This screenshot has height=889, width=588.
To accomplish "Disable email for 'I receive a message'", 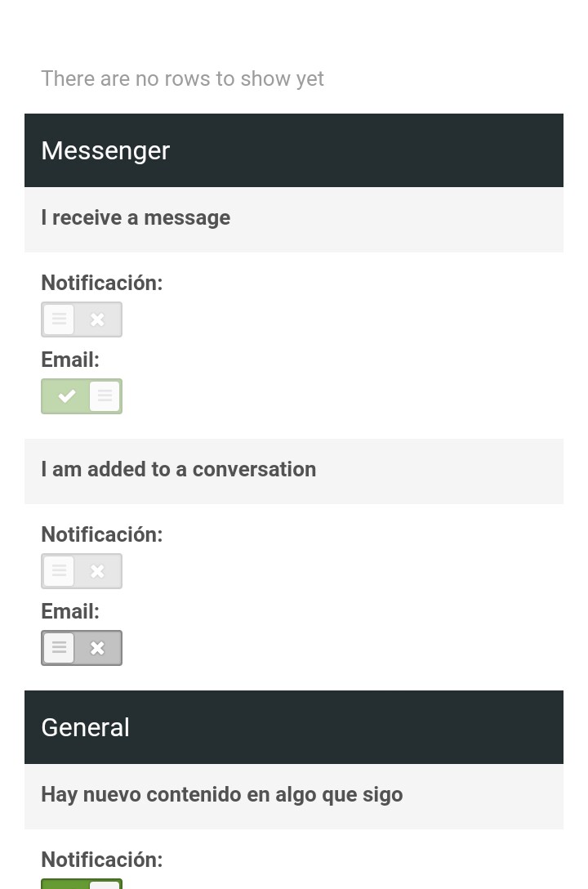I will 82,396.
